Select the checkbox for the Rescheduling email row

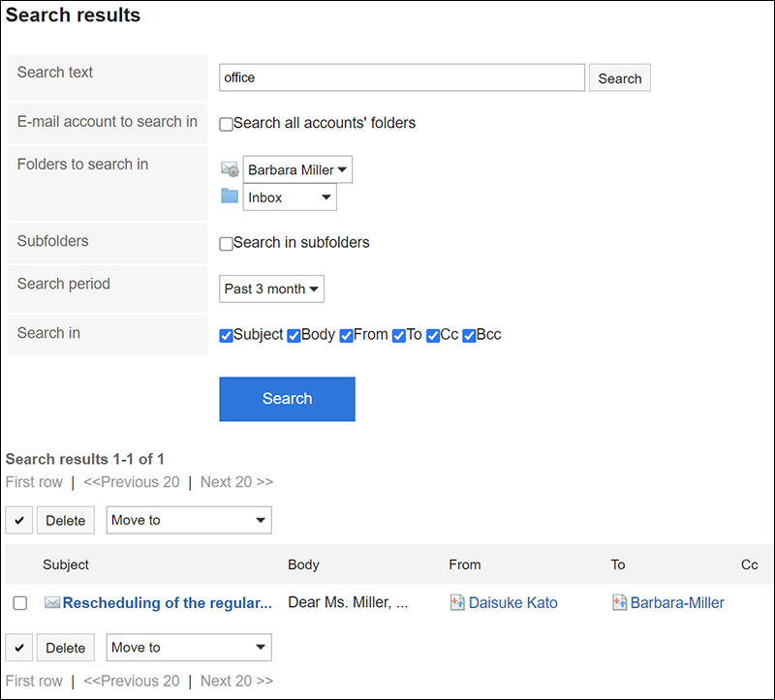coord(20,603)
